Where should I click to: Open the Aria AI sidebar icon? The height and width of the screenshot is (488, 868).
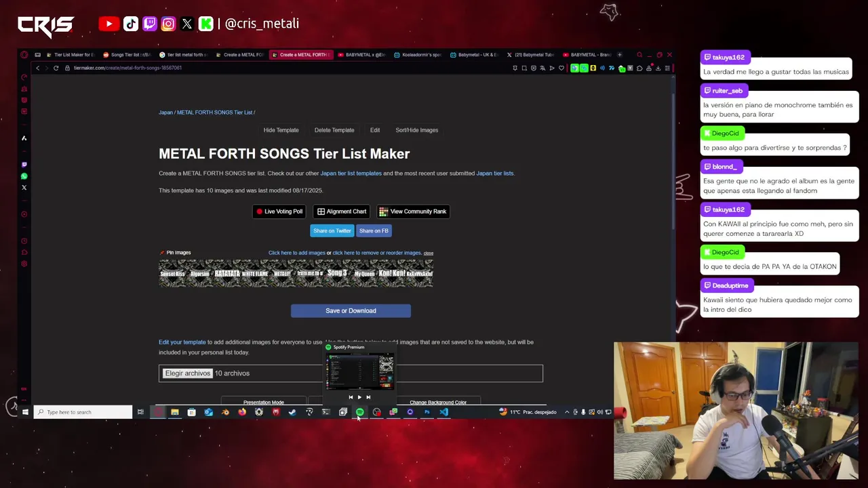(x=24, y=138)
